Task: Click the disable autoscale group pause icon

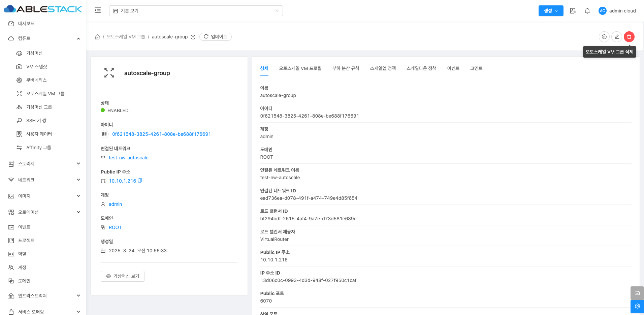Action: [x=604, y=37]
